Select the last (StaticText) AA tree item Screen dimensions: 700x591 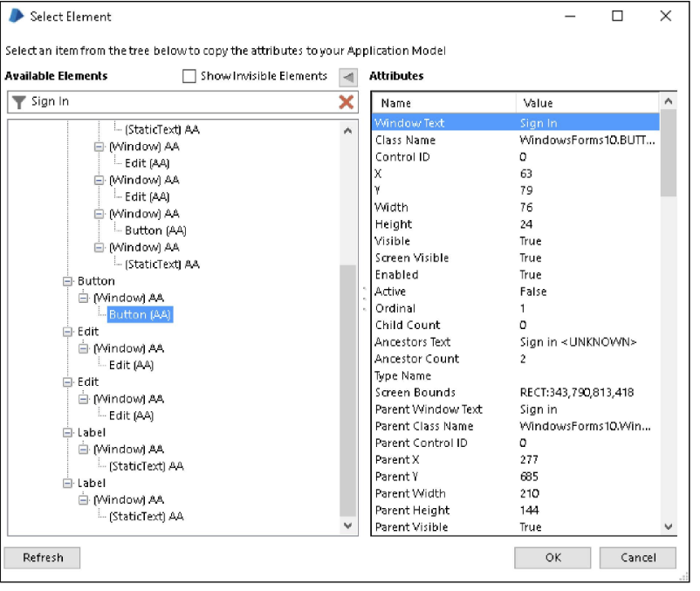146,517
